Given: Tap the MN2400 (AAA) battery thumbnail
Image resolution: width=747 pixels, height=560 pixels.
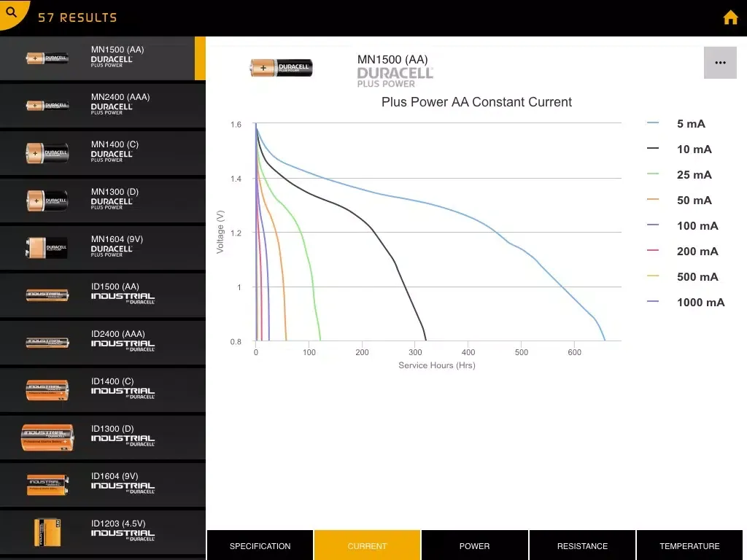Looking at the screenshot, I should (47, 105).
